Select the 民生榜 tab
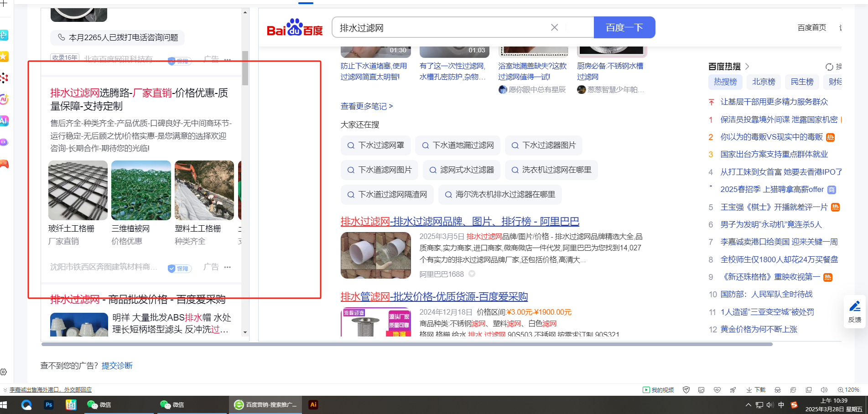Screen dimensions: 868x414 coord(802,82)
